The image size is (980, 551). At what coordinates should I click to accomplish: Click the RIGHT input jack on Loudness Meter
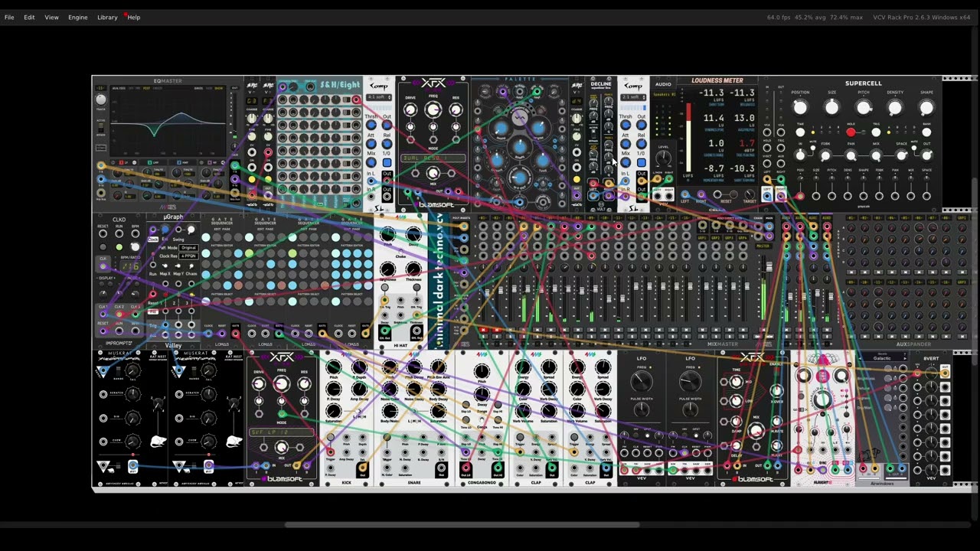pos(701,194)
